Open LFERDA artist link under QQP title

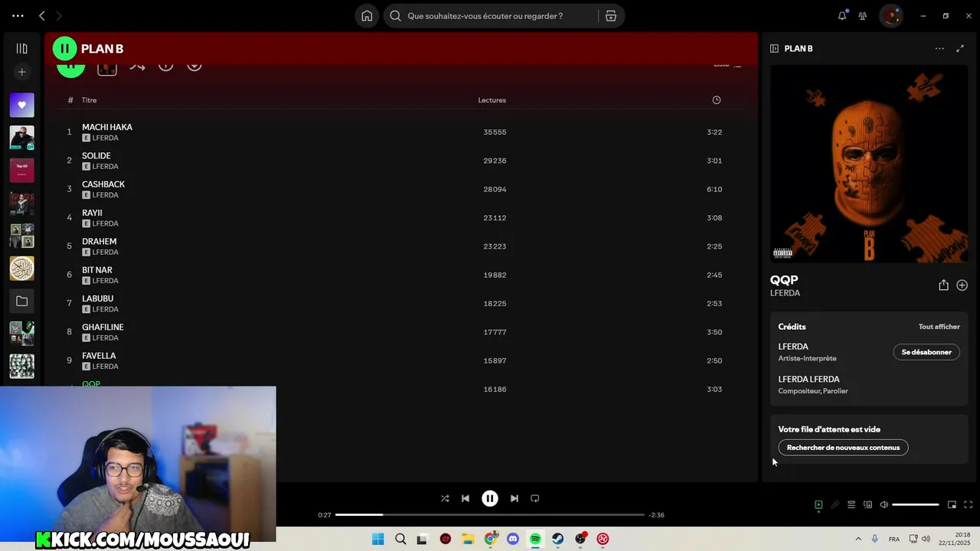click(x=785, y=293)
